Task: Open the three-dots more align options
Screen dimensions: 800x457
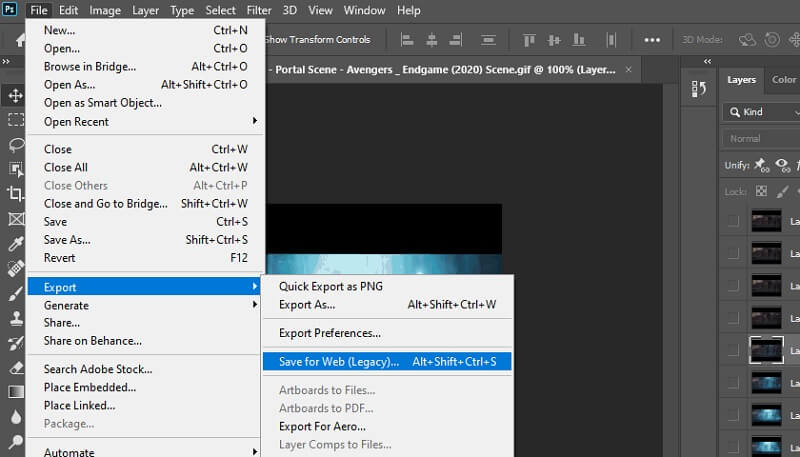Action: click(x=652, y=40)
